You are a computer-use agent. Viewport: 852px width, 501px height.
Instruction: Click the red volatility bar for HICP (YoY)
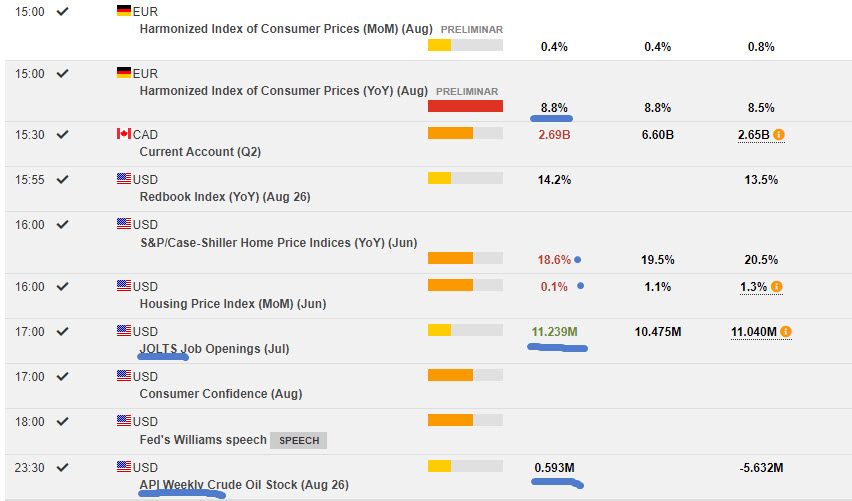pos(465,107)
